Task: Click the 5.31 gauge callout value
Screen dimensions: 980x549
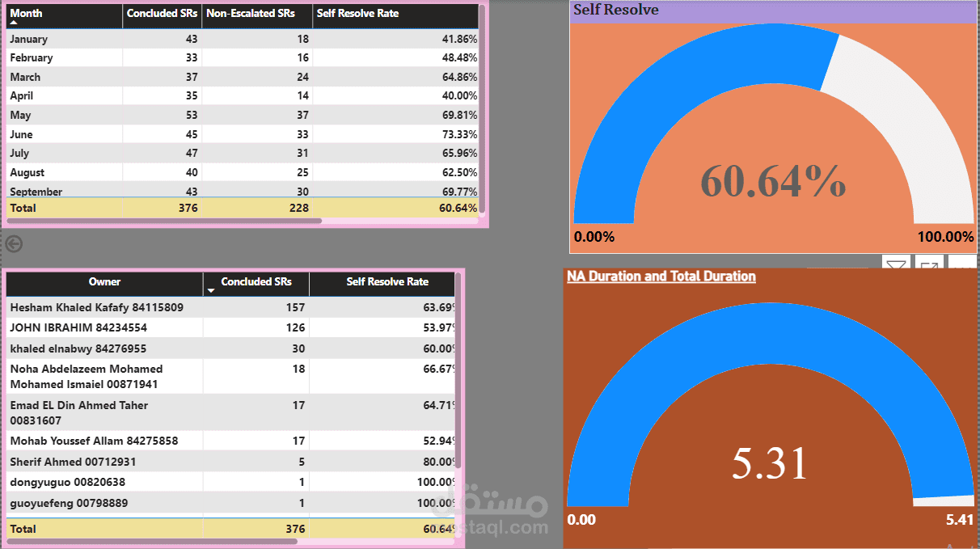Action: (x=770, y=462)
